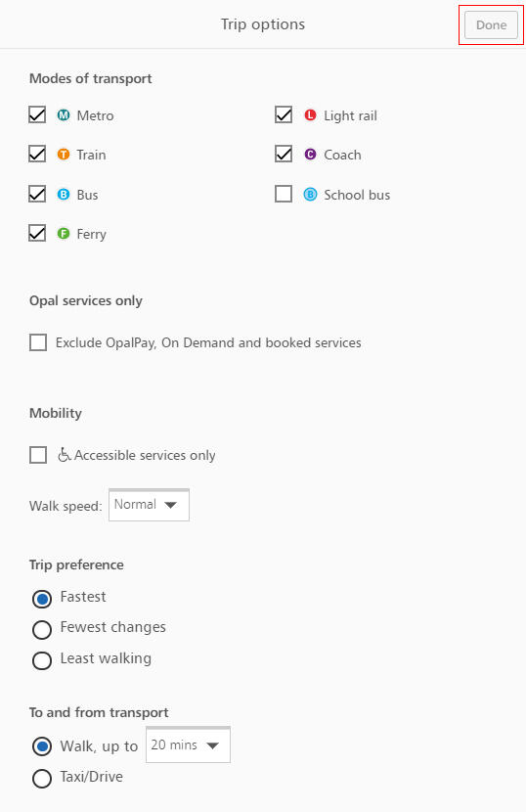
Task: Tick Exclude OpalPay, On Demand services
Action: (x=38, y=342)
